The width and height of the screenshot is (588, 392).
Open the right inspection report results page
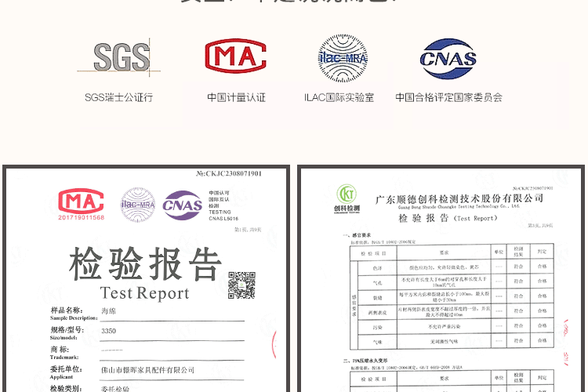point(441,279)
